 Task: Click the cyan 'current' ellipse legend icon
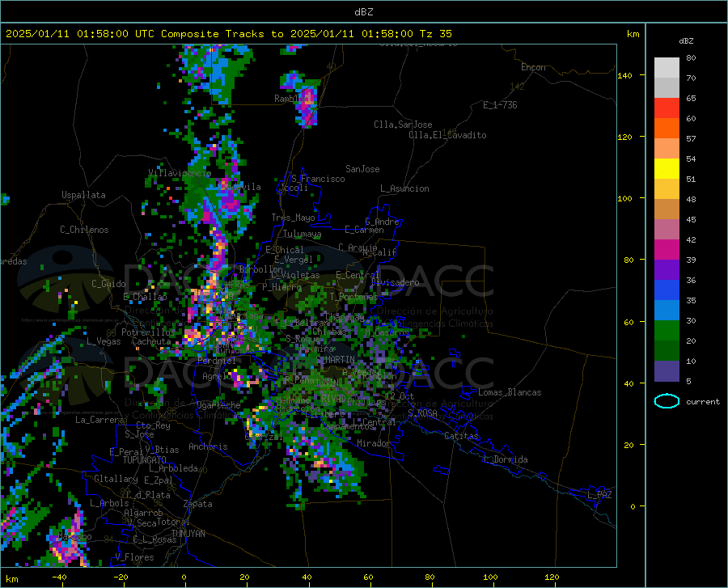click(x=667, y=401)
